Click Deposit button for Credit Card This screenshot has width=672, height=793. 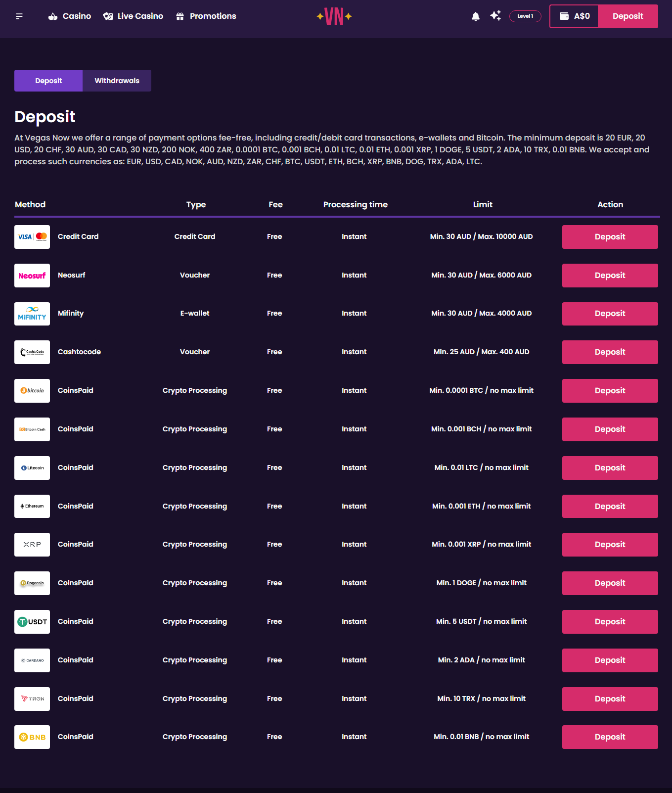[x=610, y=237]
